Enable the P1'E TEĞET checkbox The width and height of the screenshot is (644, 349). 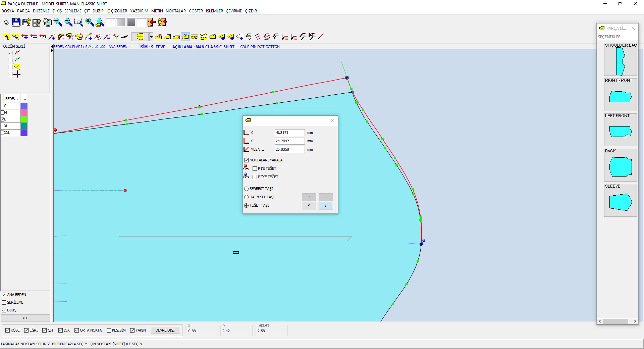tap(255, 168)
